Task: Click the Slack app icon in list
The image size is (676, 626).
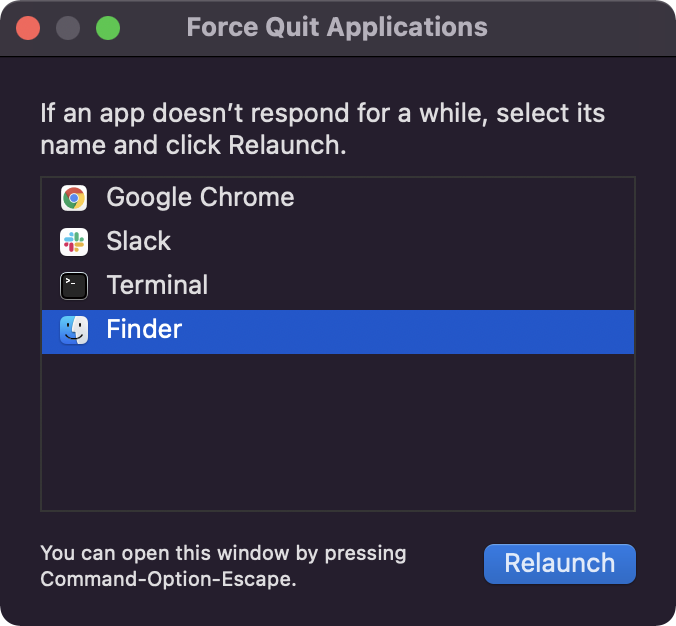Action: (x=74, y=242)
